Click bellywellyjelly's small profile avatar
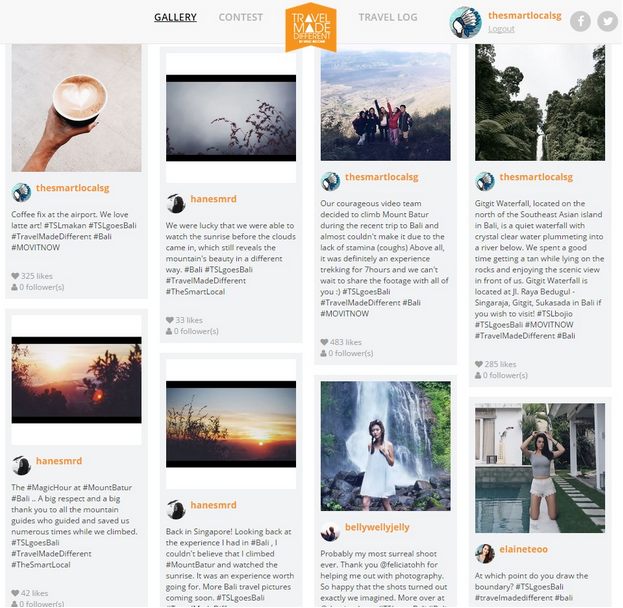This screenshot has width=623, height=608. [331, 532]
